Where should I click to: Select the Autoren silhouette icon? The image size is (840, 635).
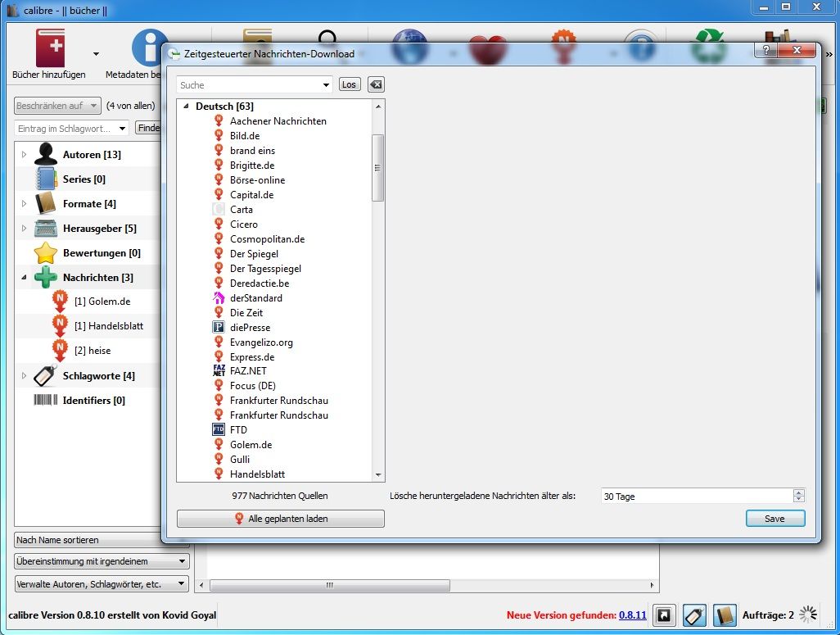tap(46, 155)
